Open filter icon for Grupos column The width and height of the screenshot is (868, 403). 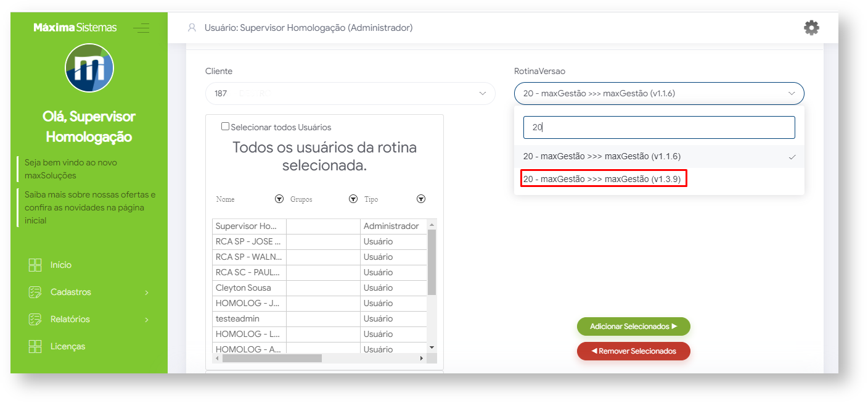click(353, 199)
